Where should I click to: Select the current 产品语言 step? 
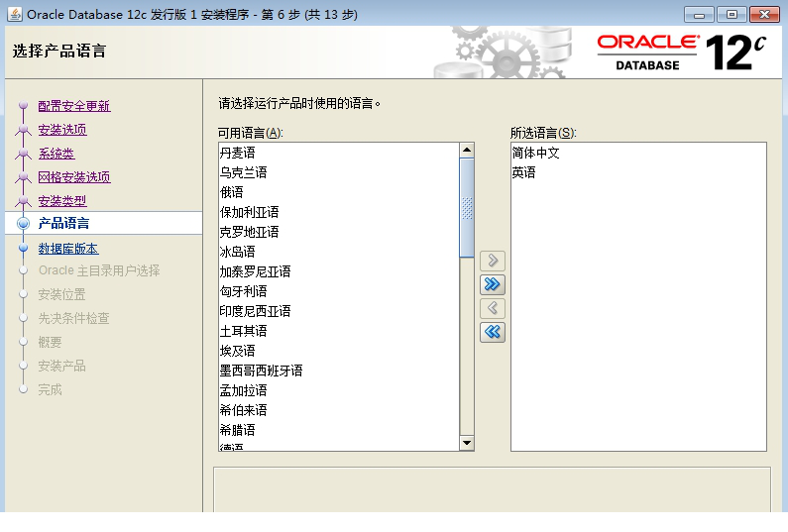[x=63, y=223]
